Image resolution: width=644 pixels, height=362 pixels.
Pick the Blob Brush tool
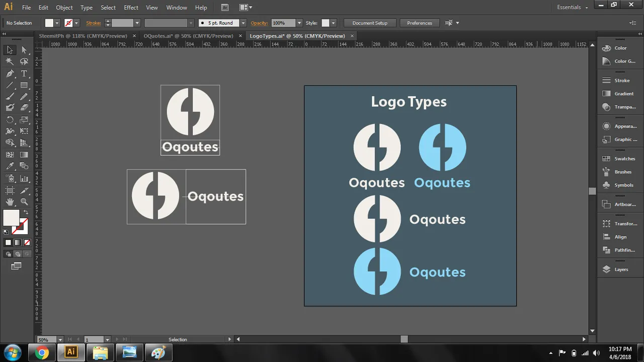(x=10, y=108)
